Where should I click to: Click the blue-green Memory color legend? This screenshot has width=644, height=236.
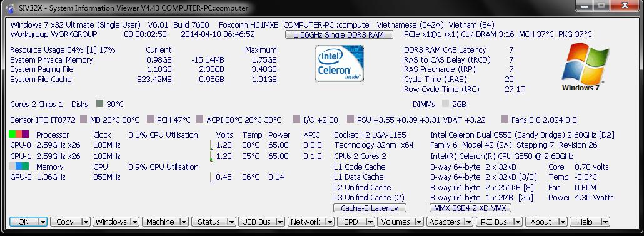pos(19,166)
